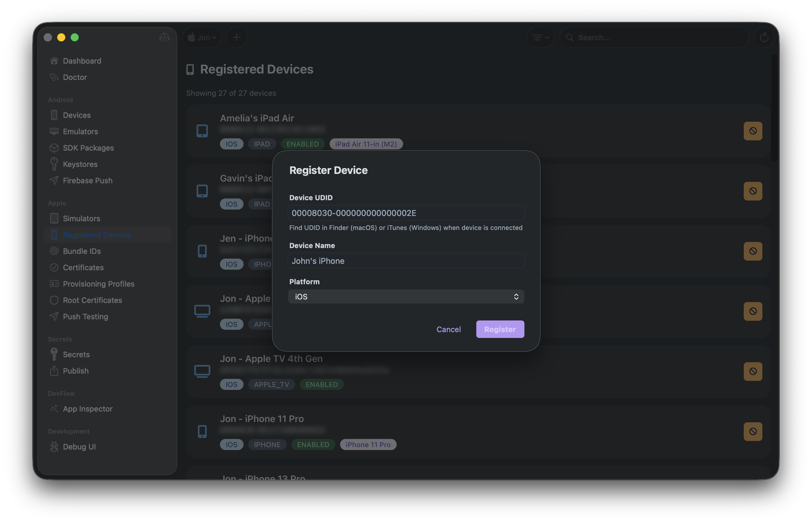The height and width of the screenshot is (523, 812).
Task: Click the Provisioning Profiles icon
Action: (x=54, y=284)
